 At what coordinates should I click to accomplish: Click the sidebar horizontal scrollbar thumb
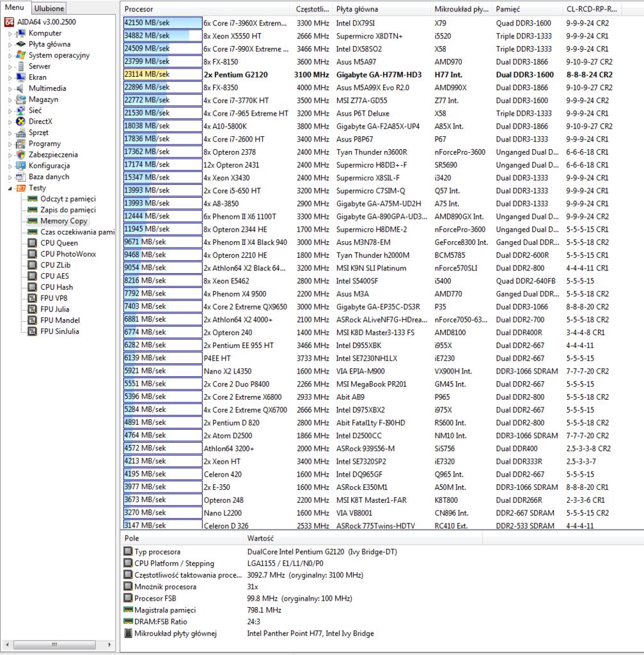click(x=55, y=644)
